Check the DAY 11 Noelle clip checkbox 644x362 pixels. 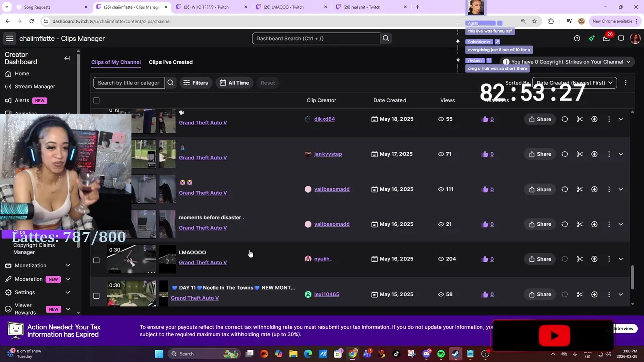coord(96,296)
